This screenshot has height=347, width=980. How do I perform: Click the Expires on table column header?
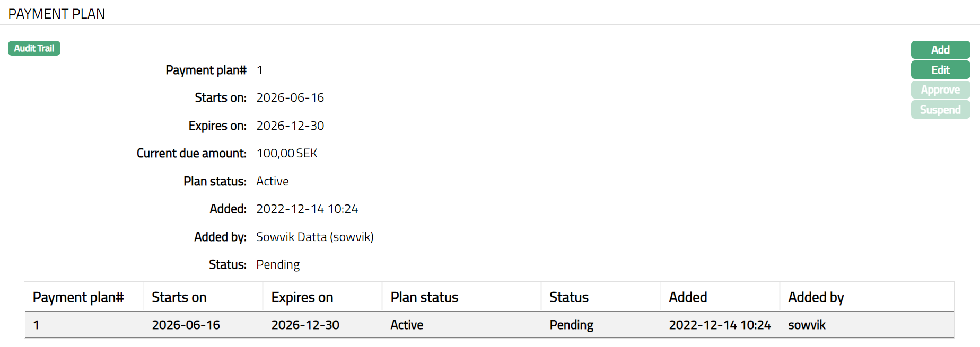tap(302, 297)
